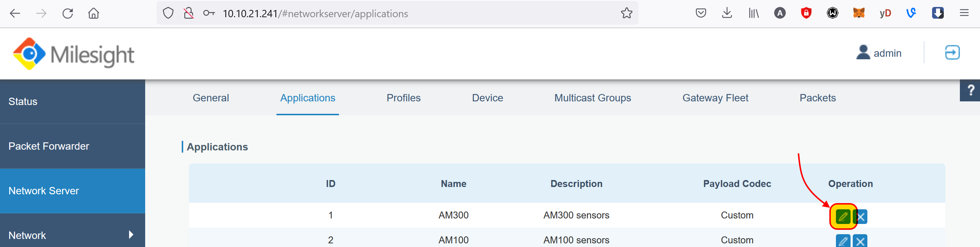Select Network Server in the sidebar

[73, 191]
